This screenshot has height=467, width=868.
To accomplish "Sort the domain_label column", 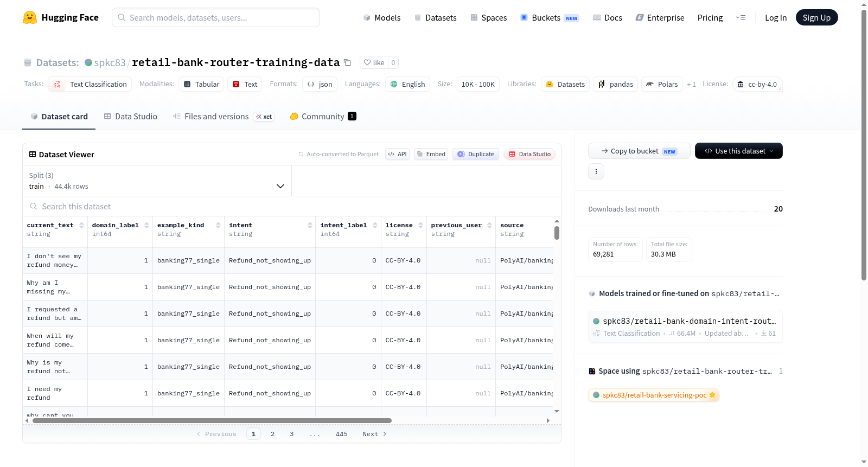I will pos(146,225).
